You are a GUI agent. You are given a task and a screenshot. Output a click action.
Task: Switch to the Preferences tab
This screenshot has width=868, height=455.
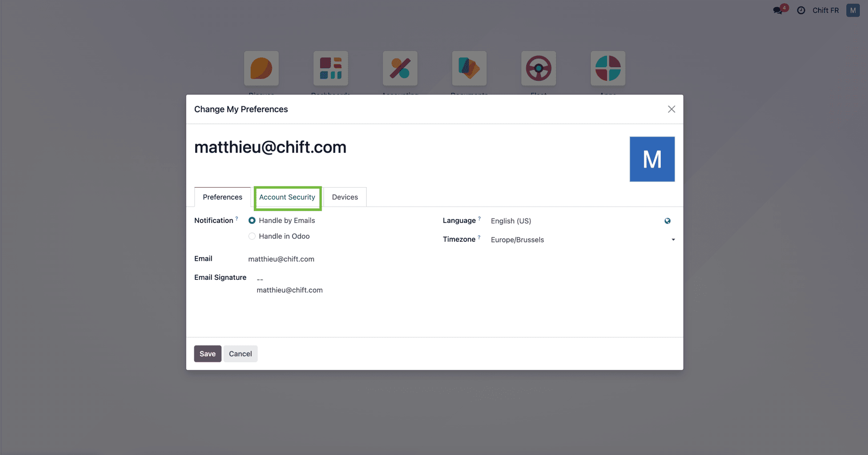(222, 197)
